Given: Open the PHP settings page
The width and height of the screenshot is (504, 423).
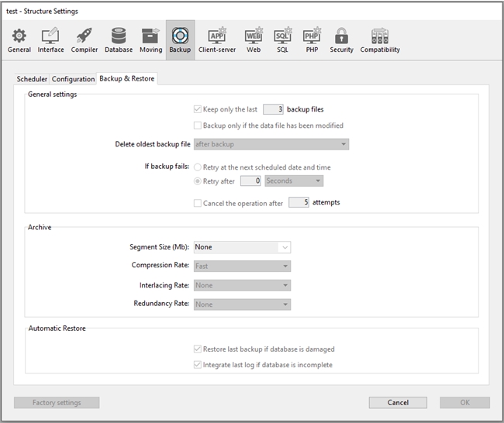Looking at the screenshot, I should tap(312, 40).
